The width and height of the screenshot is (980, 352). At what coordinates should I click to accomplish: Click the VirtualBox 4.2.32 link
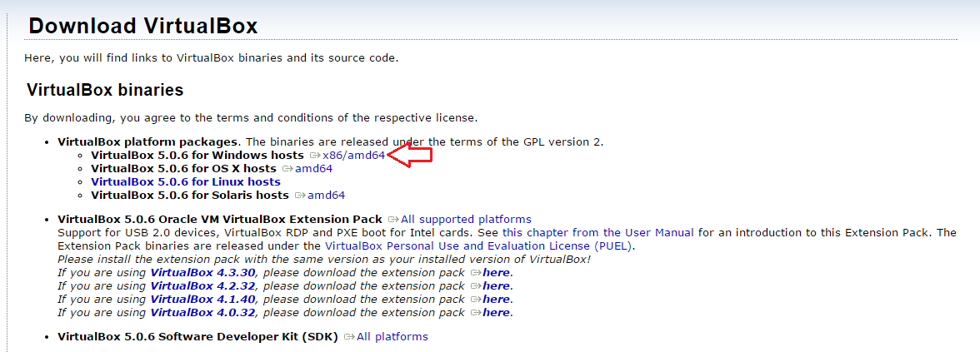click(x=204, y=286)
